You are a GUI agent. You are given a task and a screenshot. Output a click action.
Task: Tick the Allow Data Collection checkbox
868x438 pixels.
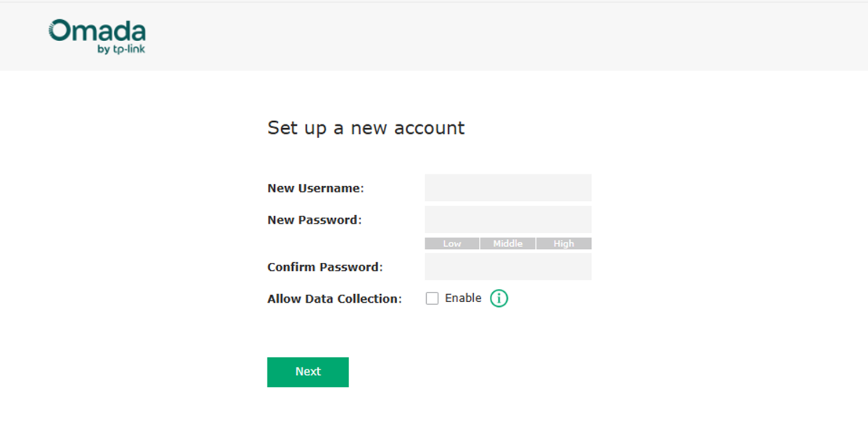(432, 298)
